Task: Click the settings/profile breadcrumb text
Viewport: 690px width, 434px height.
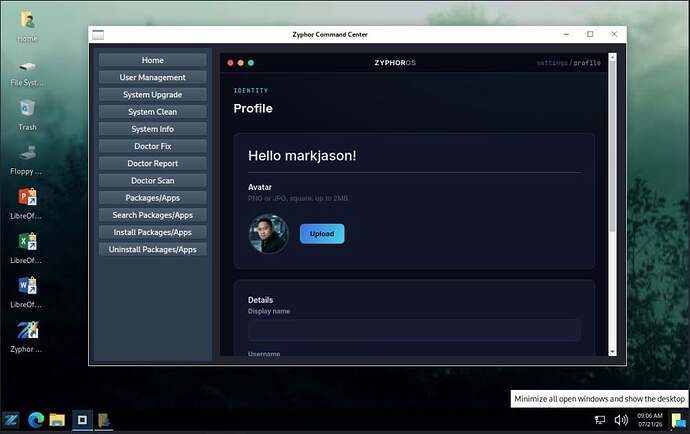Action: tap(569, 63)
